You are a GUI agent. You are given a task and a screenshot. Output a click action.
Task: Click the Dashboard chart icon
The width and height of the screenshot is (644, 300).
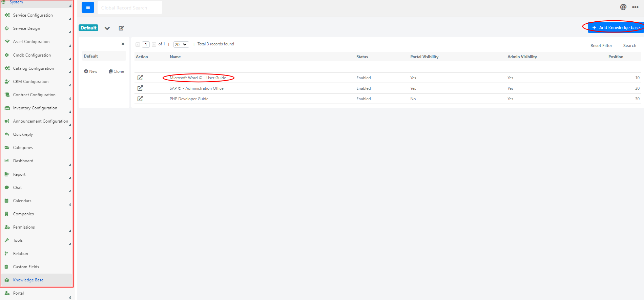point(7,161)
